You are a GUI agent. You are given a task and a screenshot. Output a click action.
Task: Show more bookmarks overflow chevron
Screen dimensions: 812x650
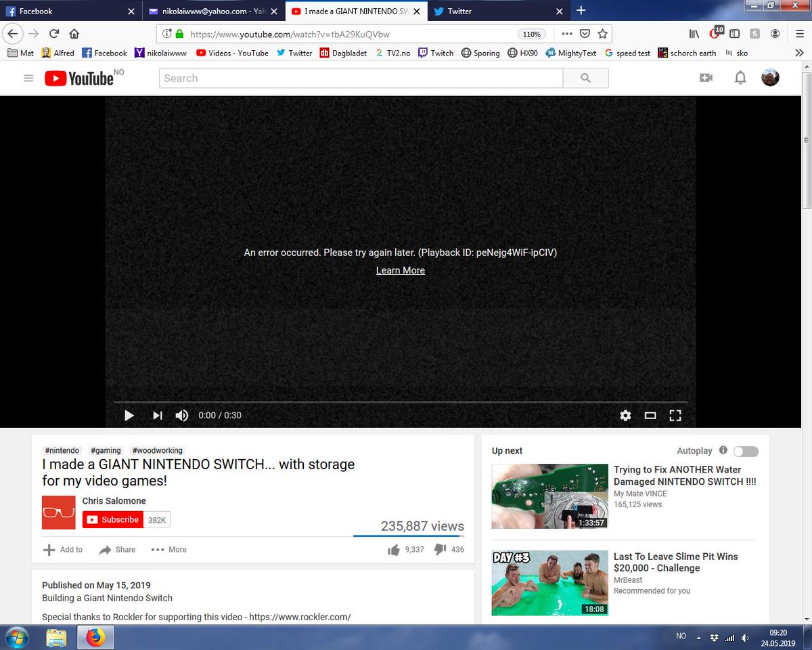click(x=799, y=53)
